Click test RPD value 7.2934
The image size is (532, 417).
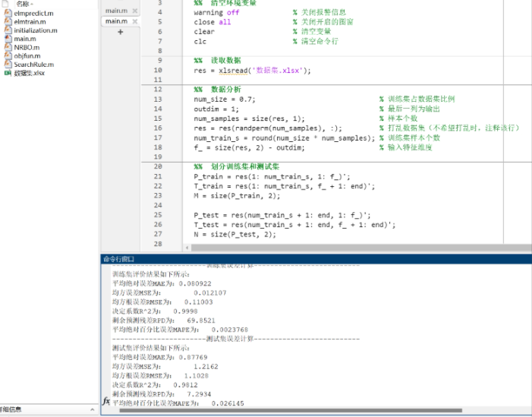(199, 394)
